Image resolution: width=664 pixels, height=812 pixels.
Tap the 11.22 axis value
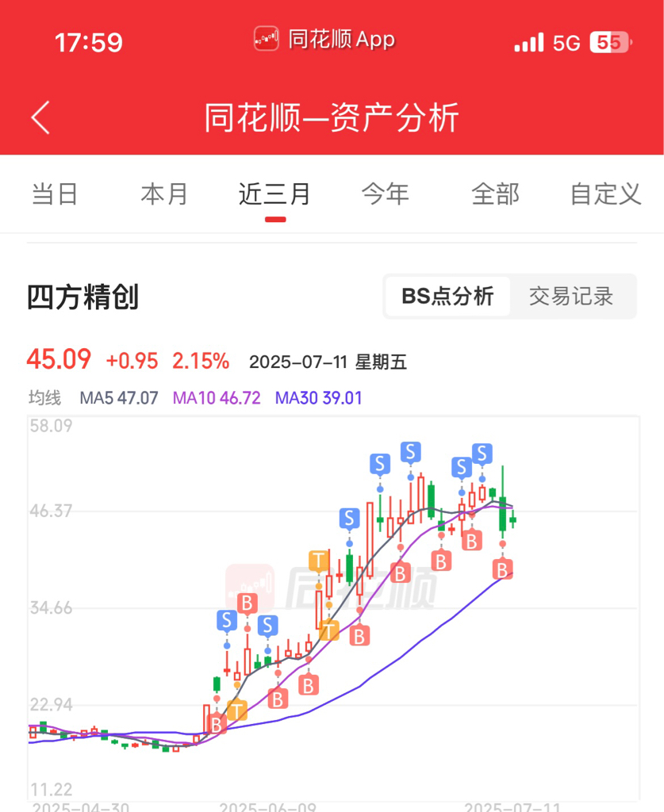(51, 790)
